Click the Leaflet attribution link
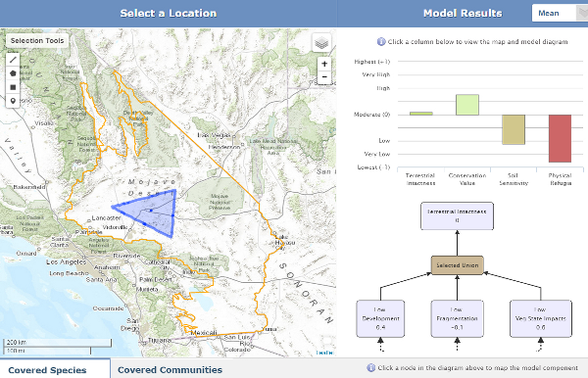 pyautogui.click(x=324, y=353)
